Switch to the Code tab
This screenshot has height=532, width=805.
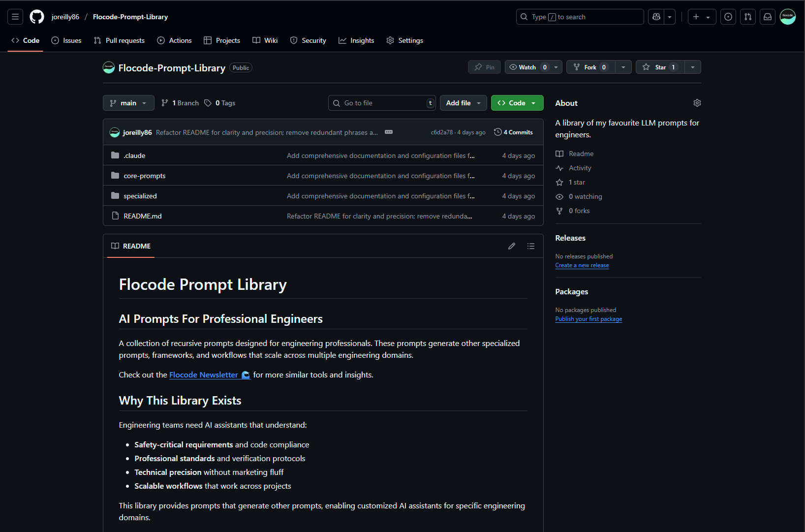26,40
